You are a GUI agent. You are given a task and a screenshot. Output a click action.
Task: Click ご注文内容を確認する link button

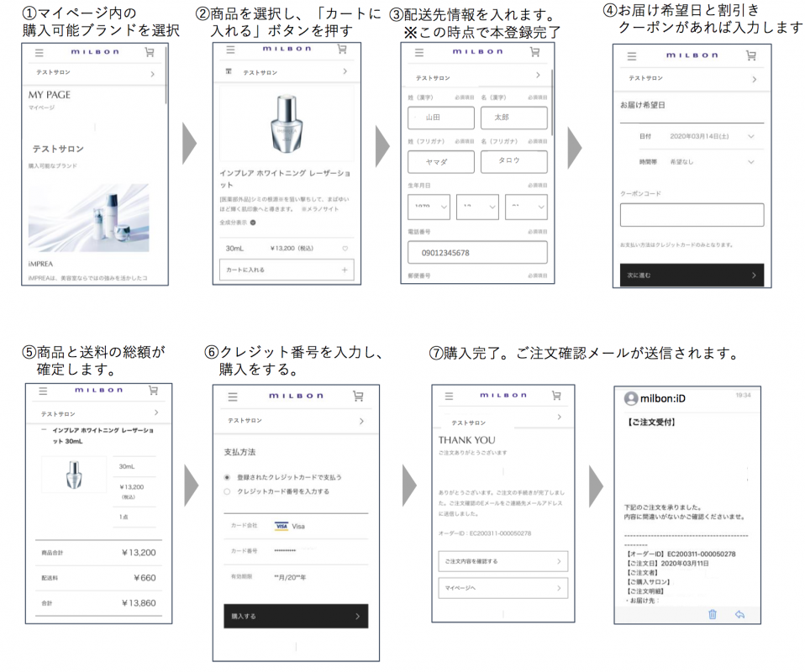click(502, 560)
